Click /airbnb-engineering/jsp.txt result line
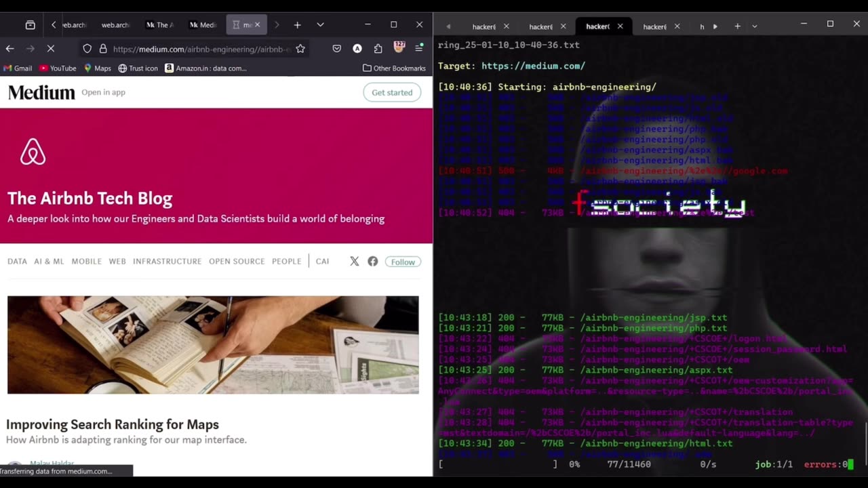This screenshot has width=868, height=488. coord(583,317)
